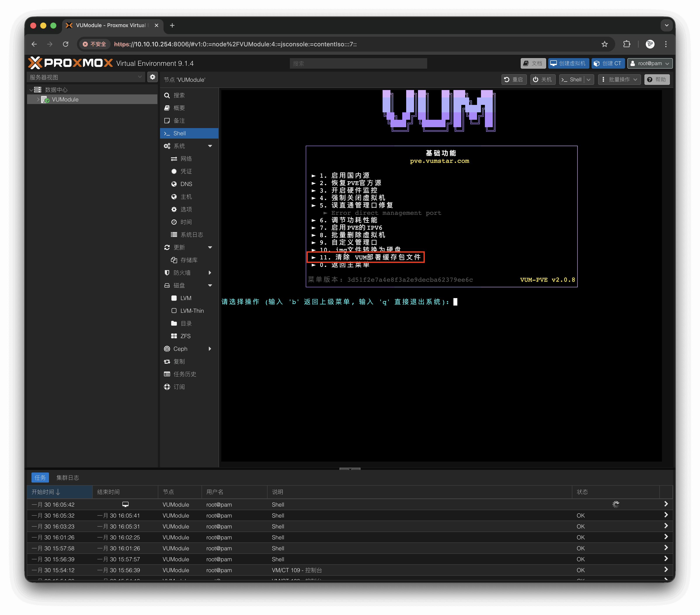Viewport: 700px width, 615px height.
Task: Open the DNS settings
Action: tap(186, 184)
